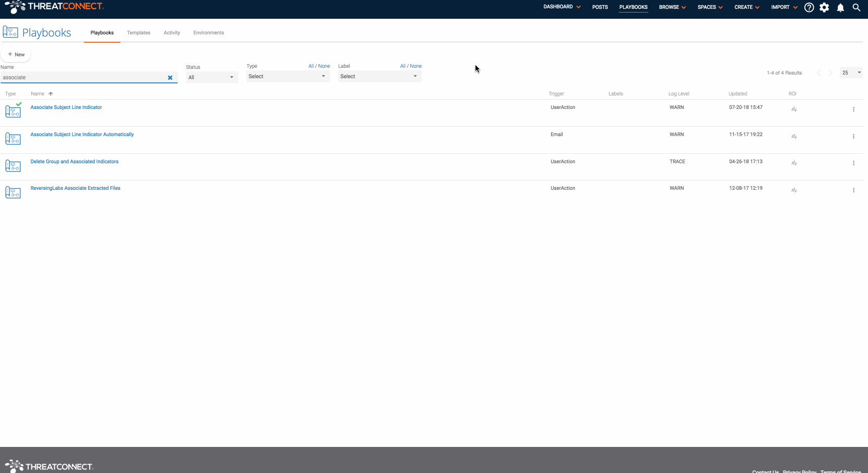Open the notifications bell icon
The image size is (868, 473).
coord(840,7)
